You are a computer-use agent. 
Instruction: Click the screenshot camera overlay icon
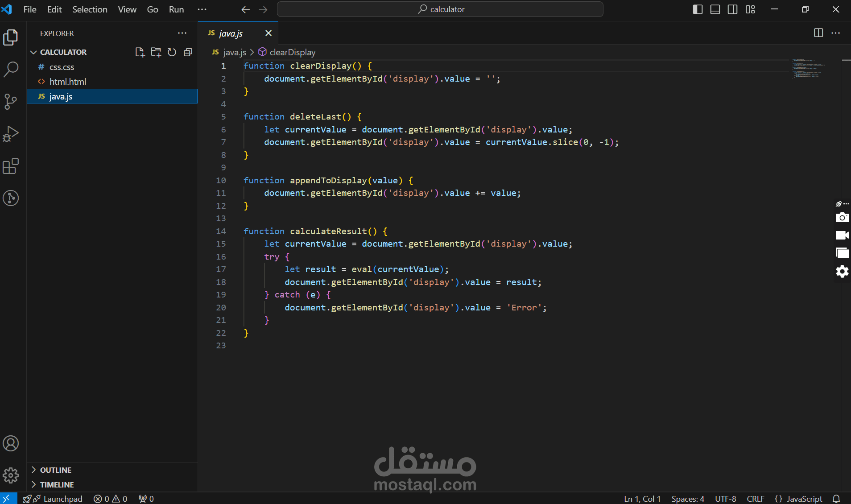pos(842,218)
